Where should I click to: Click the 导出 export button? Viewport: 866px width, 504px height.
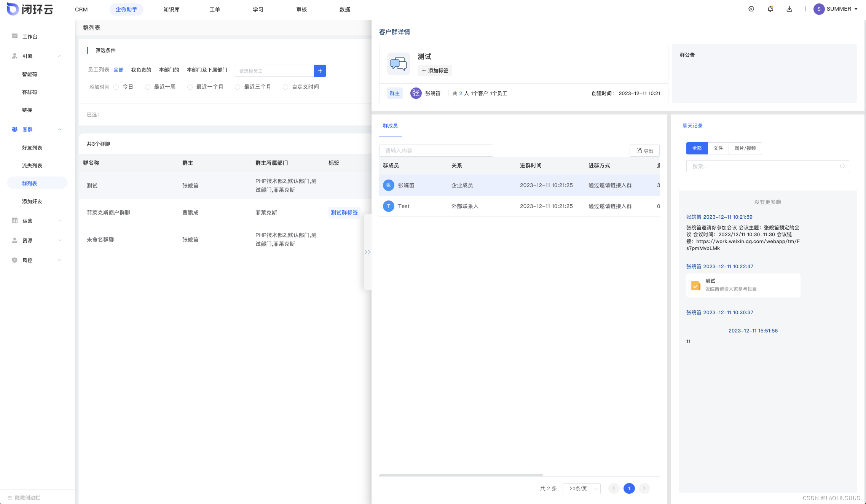pos(644,151)
